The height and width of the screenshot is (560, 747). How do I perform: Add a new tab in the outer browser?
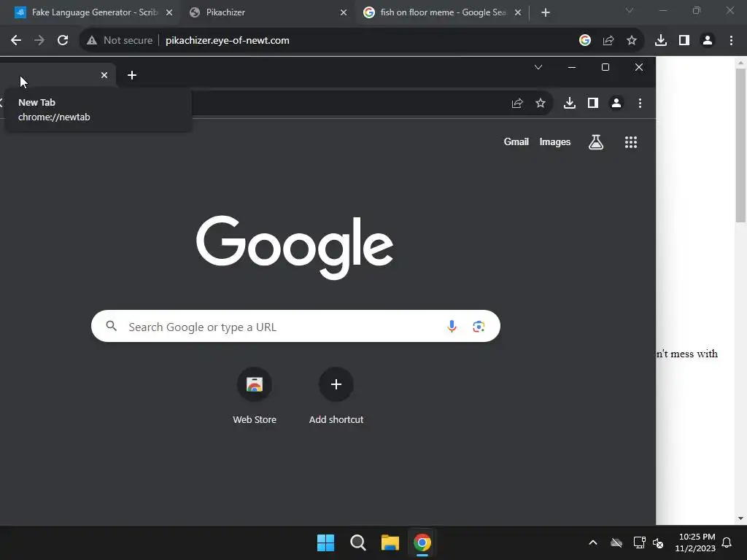(546, 13)
